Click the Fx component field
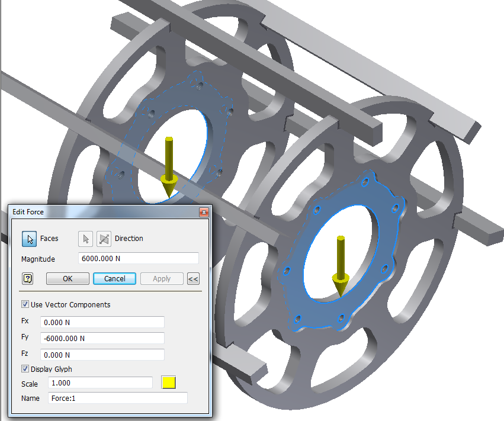Screen dimensions: 504x421 click(102, 322)
